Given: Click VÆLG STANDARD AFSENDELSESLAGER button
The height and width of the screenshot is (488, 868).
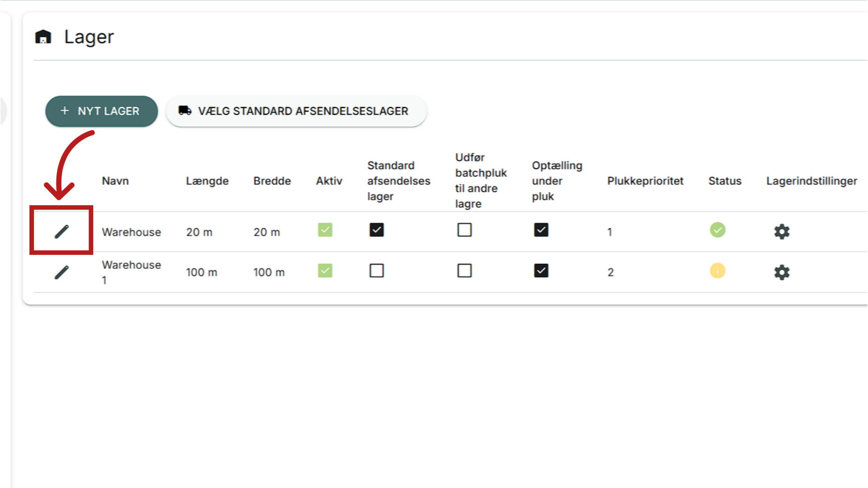Looking at the screenshot, I should (x=296, y=111).
